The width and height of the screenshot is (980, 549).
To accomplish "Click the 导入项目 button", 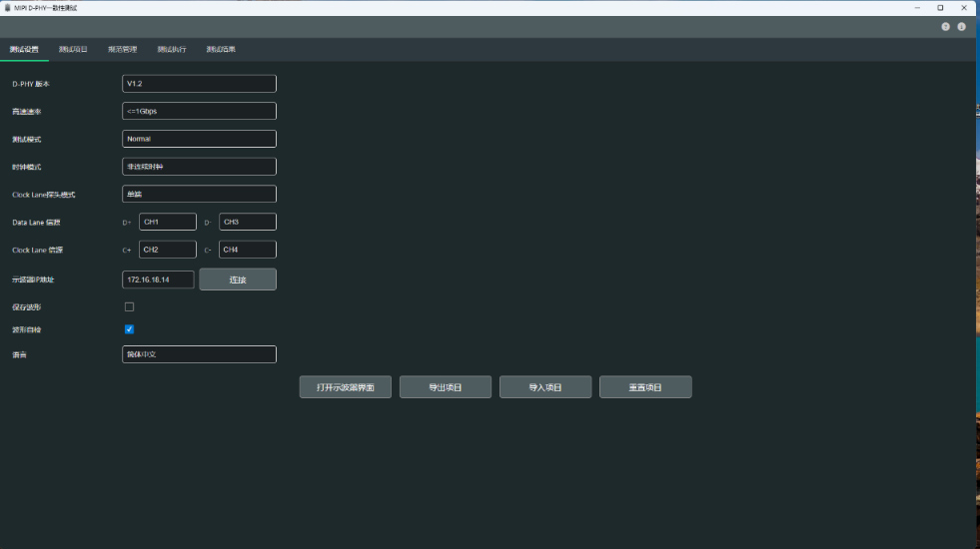I will point(545,387).
